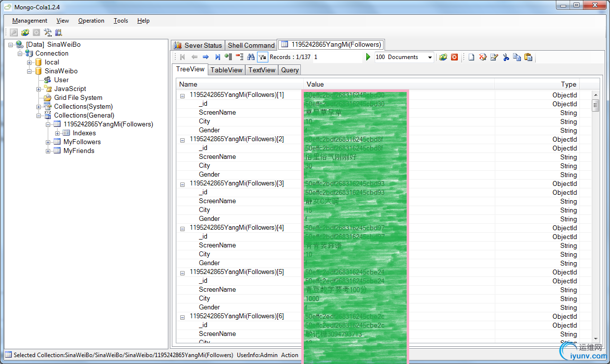Screen dimensions: 610x364
Task: Expand the JavaScript tree node
Action: click(x=39, y=89)
